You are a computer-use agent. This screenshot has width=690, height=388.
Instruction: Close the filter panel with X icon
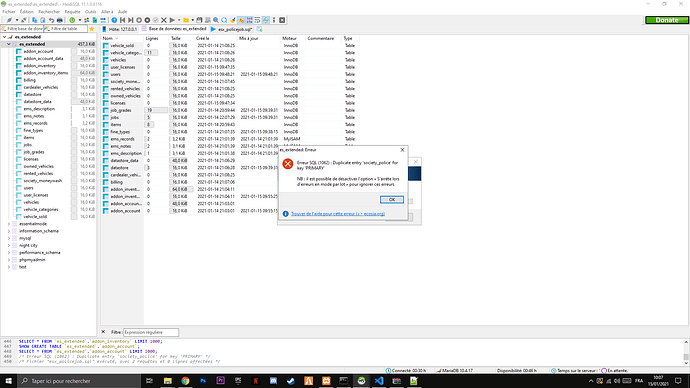pos(103,332)
